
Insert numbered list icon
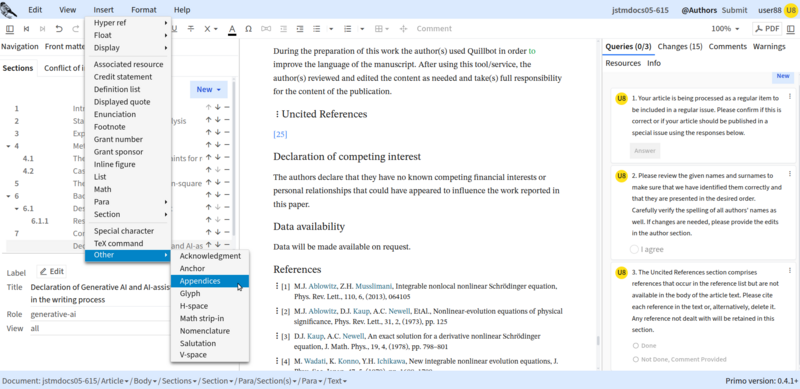(x=348, y=29)
